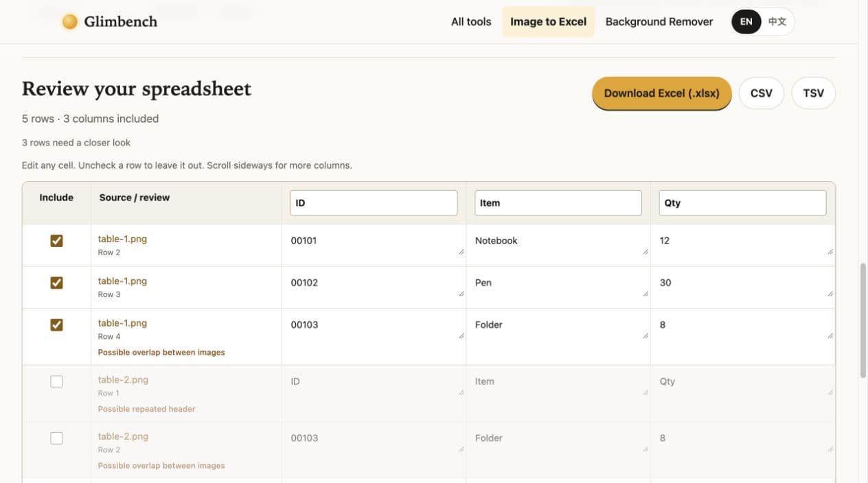The width and height of the screenshot is (868, 483).
Task: Uncheck Include for table-1.png Row 4
Action: [x=57, y=325]
